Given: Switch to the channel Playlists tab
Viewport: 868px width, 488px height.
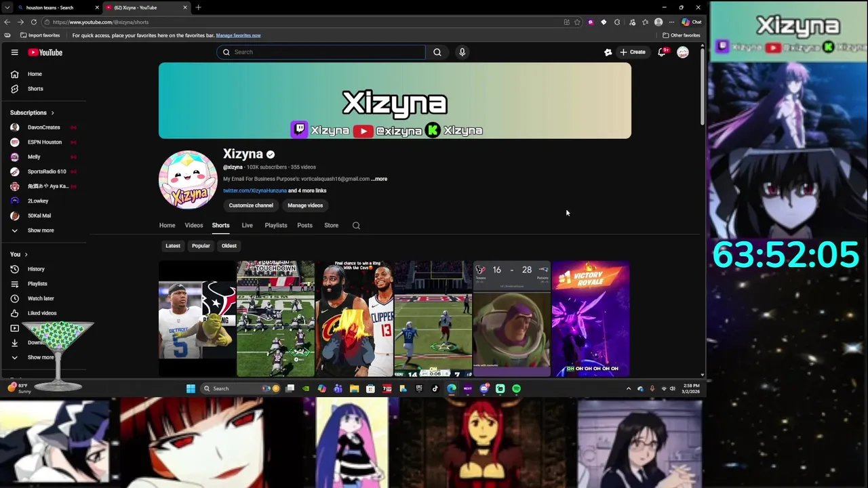Looking at the screenshot, I should coord(276,225).
